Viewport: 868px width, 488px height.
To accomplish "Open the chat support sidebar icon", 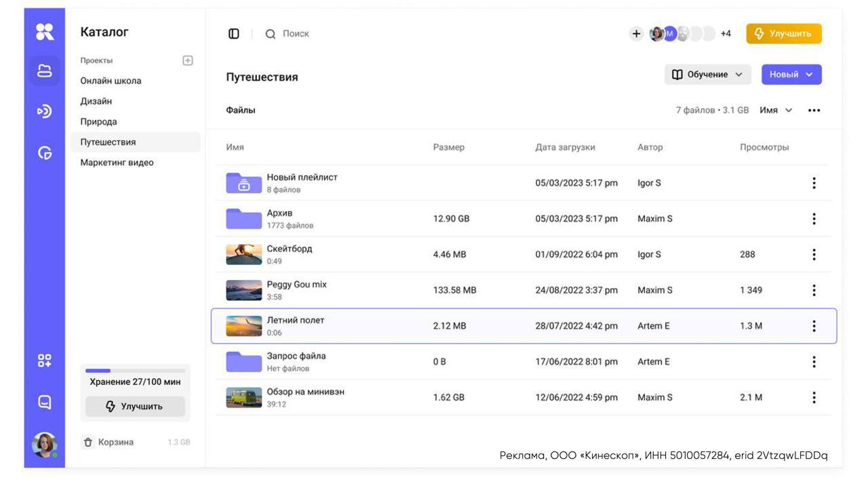I will pos(45,402).
